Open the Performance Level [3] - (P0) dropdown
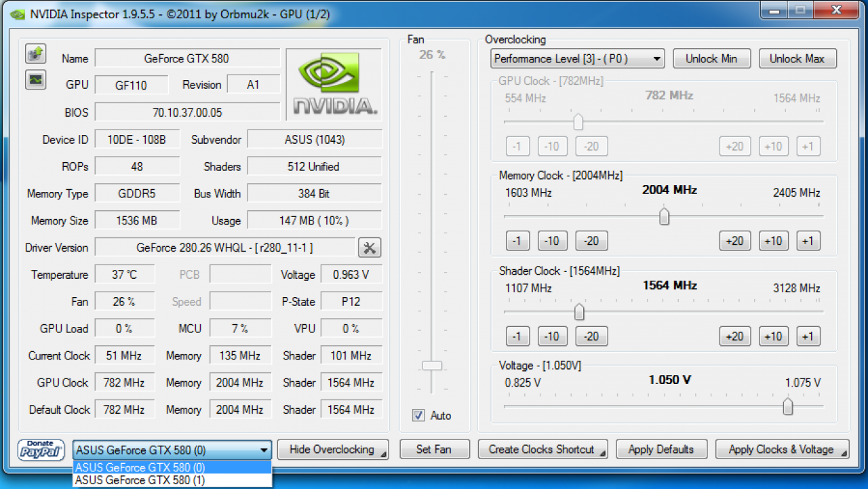Viewport: 868px width, 489px height. tap(578, 58)
